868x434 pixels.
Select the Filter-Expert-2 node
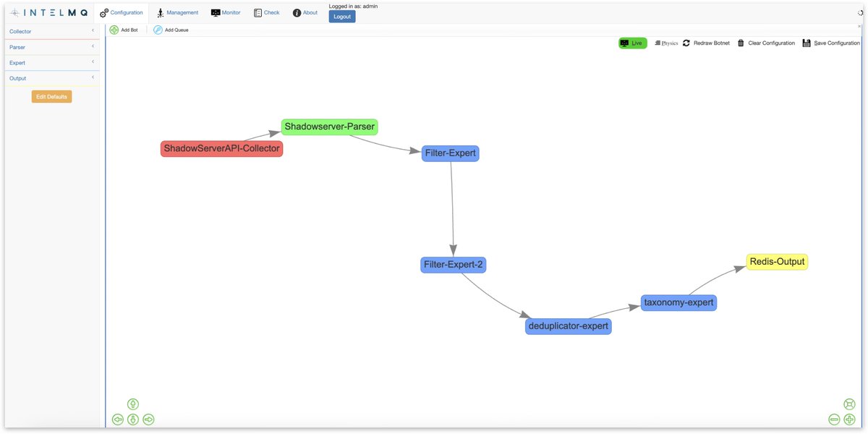[453, 265]
